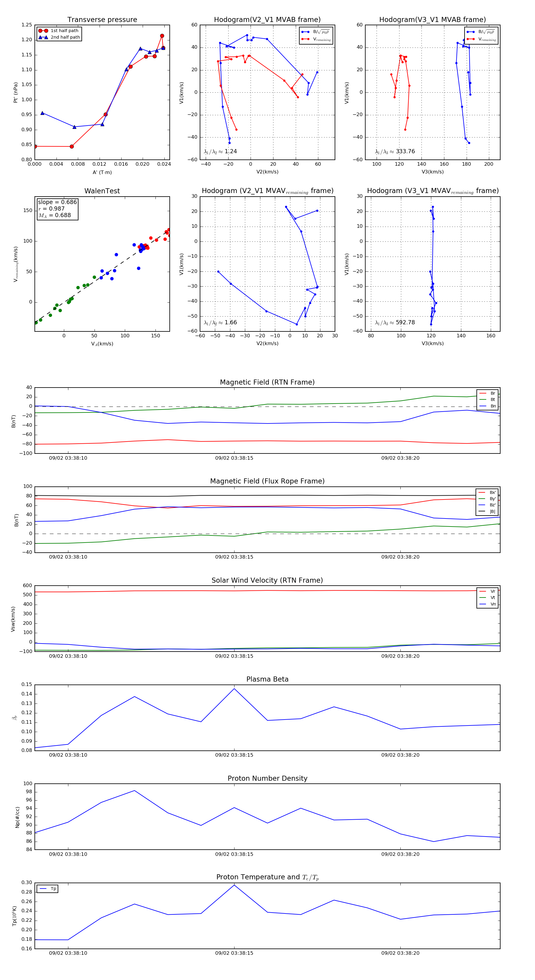Viewport: 535px width, 980px height.
Task: Click the 'Tp' legend entry
Action: pos(48,889)
